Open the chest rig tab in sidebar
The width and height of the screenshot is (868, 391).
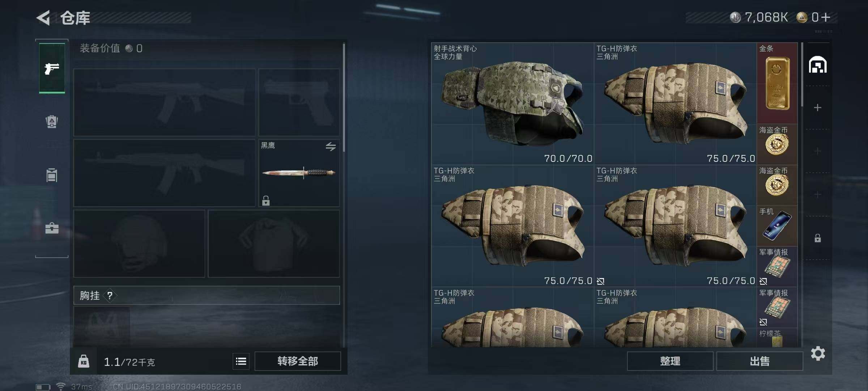(52, 175)
